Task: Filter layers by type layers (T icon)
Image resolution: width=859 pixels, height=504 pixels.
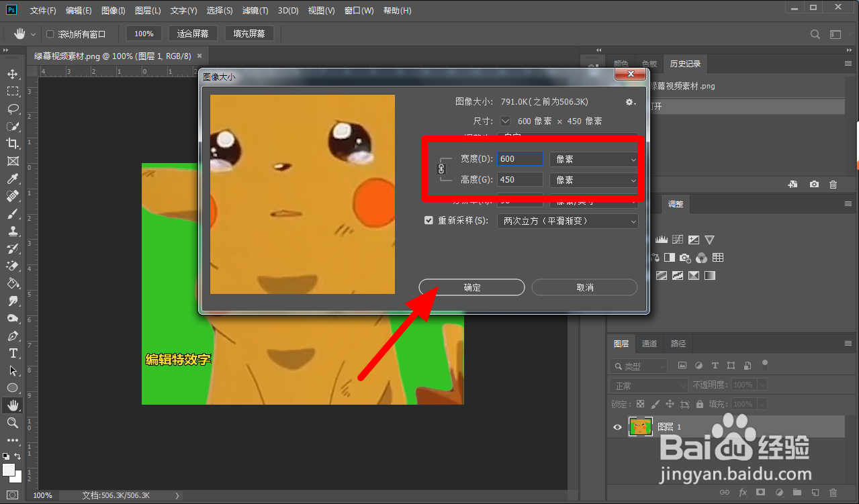Action: pos(715,366)
